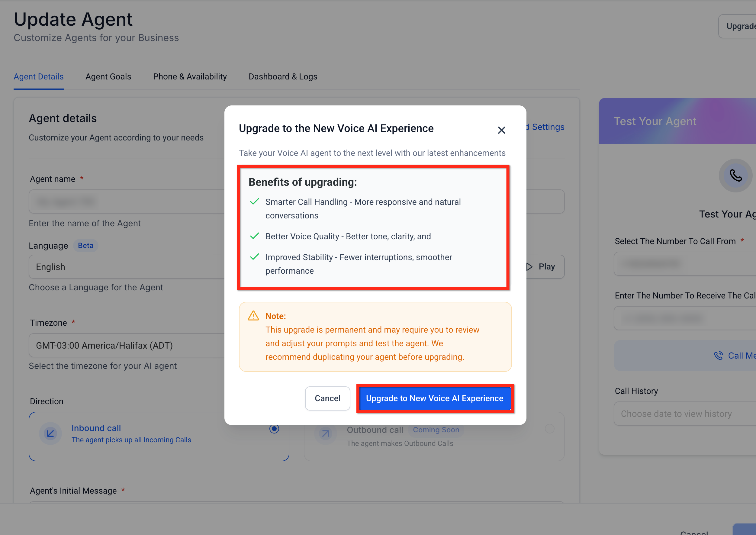The height and width of the screenshot is (535, 756).
Task: Dismiss the upgrade dialog with the X
Action: coord(501,130)
